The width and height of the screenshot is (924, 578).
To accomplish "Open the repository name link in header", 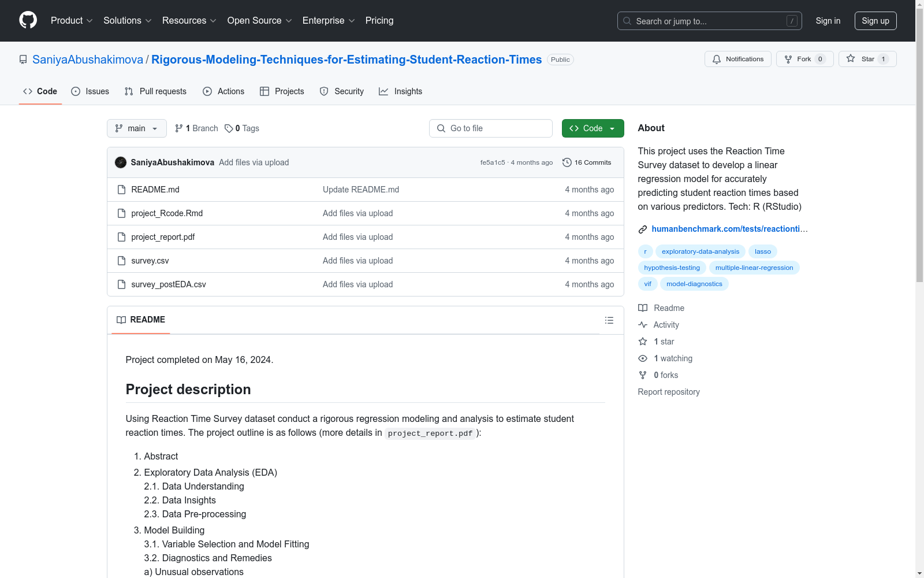I will tap(346, 60).
